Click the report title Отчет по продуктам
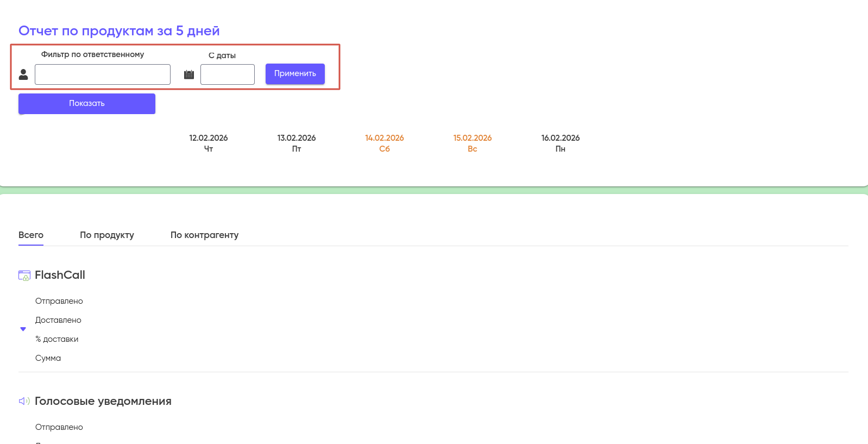Viewport: 868px width, 444px height. tap(119, 31)
